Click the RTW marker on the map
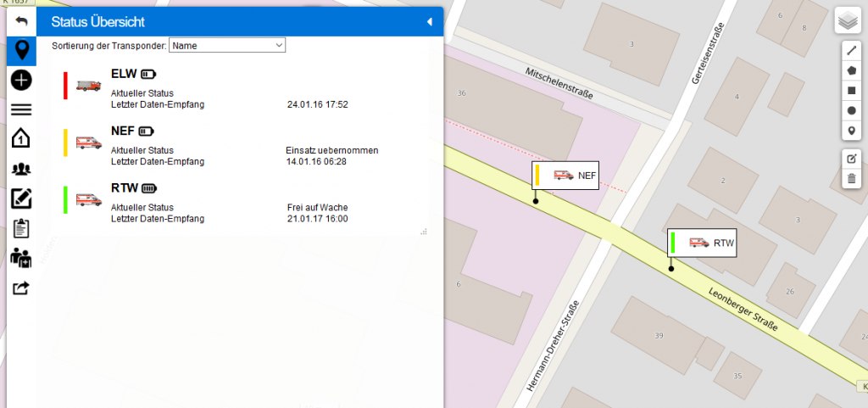 702,243
